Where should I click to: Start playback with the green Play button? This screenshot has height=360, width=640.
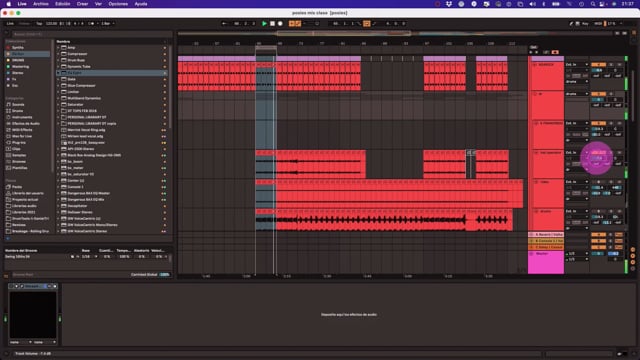click(264, 24)
